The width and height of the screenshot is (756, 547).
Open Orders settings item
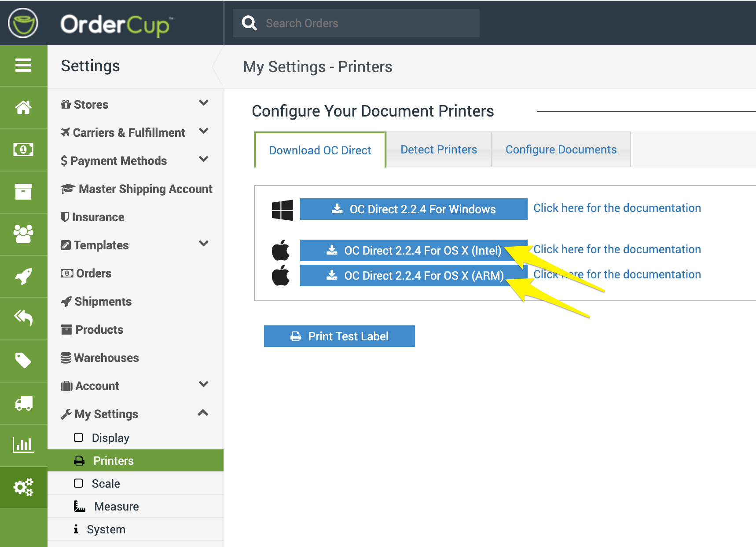(x=86, y=273)
